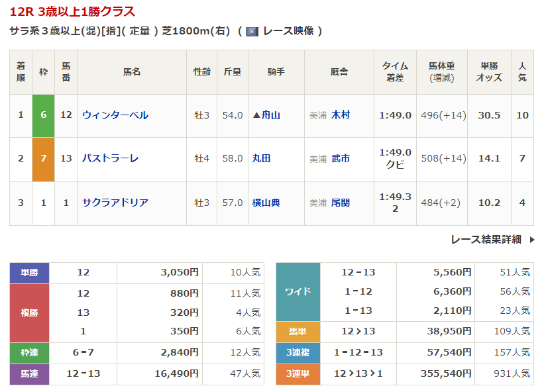Select jockey 横山典 link

[266, 203]
